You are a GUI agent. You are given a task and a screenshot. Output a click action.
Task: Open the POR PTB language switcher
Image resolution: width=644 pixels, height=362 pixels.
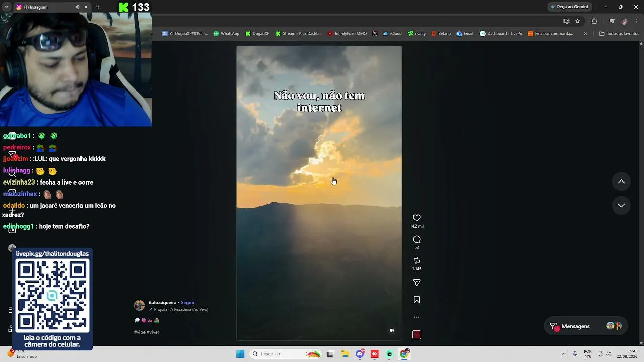point(588,354)
